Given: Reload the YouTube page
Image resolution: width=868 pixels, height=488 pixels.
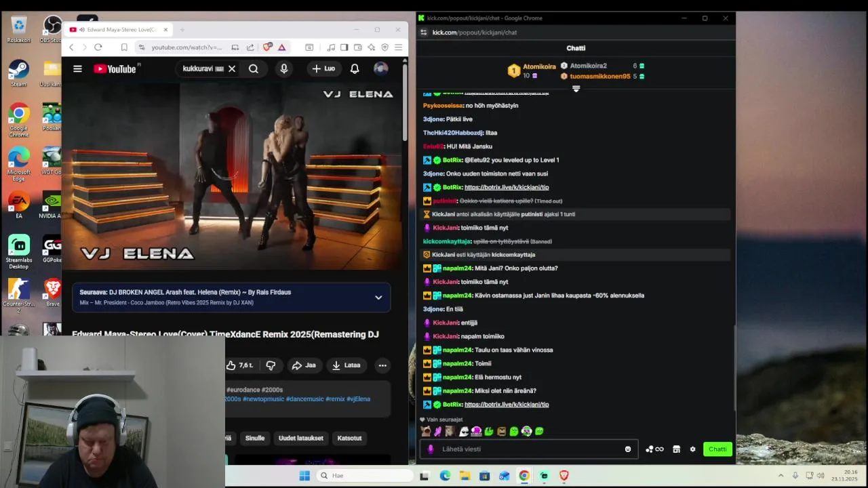Looking at the screenshot, I should click(x=98, y=47).
